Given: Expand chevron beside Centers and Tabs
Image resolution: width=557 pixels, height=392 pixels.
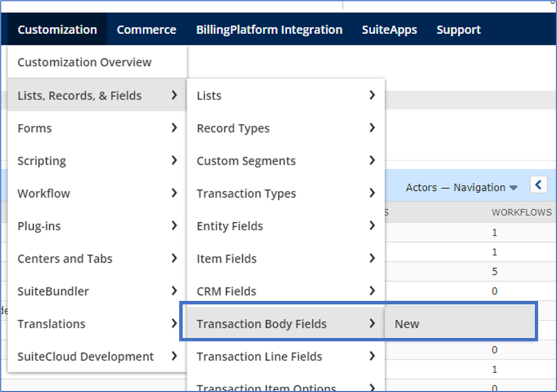Looking at the screenshot, I should (x=174, y=258).
